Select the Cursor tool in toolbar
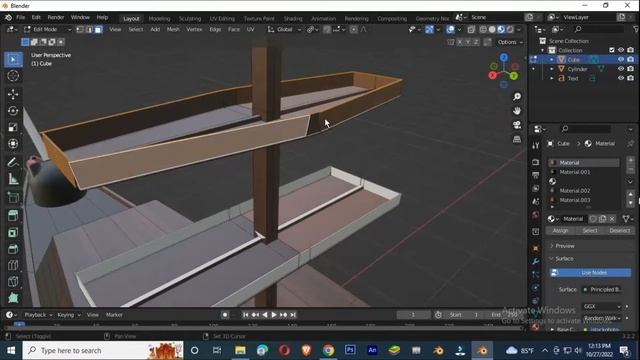Viewport: 640px width, 360px height. (x=13, y=76)
